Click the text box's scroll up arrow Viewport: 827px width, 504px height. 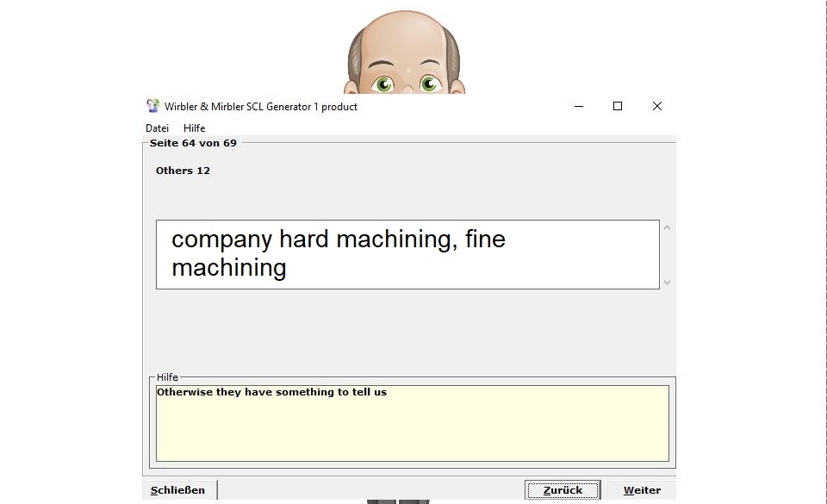(667, 228)
